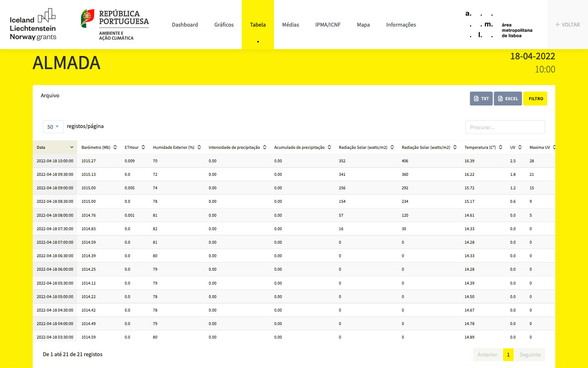The height and width of the screenshot is (368, 588).
Task: Select page 1 in pagination
Action: (508, 355)
